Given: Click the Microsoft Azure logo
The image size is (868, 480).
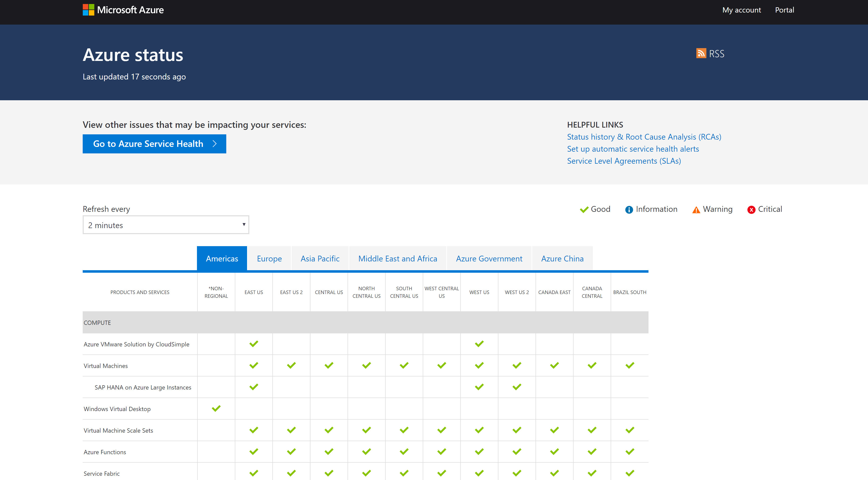Looking at the screenshot, I should tap(123, 10).
